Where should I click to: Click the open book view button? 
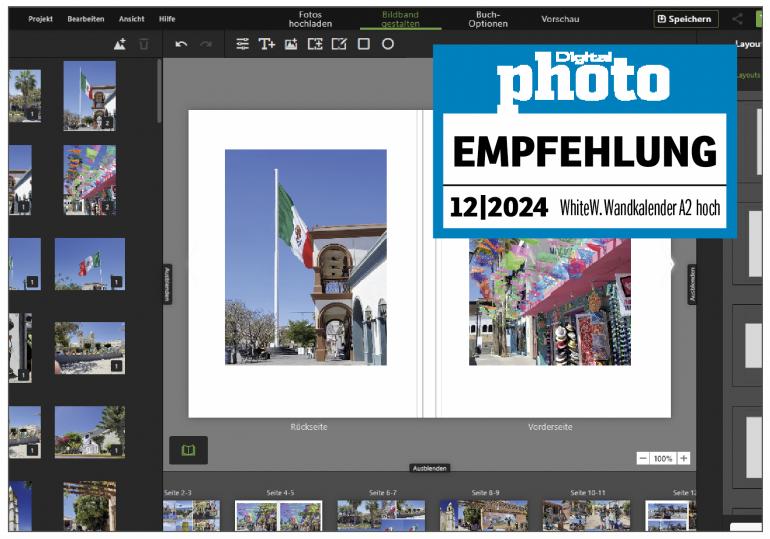pyautogui.click(x=189, y=450)
